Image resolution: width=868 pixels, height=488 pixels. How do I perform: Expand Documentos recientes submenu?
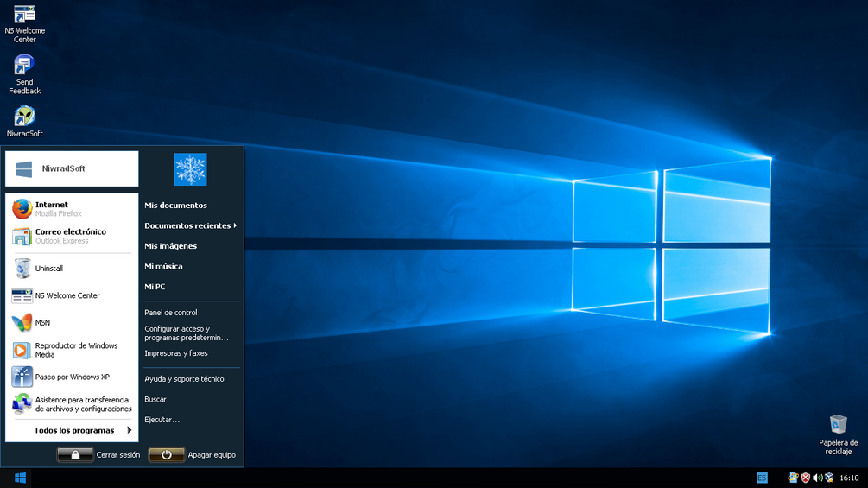coord(191,225)
